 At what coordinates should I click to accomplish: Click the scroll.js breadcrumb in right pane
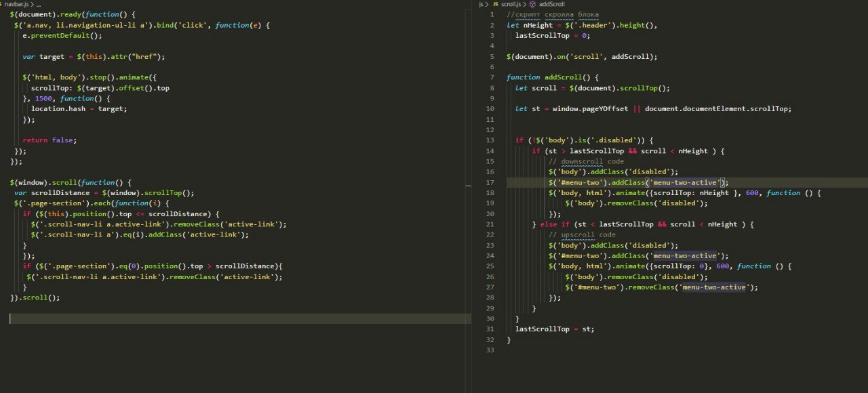(511, 4)
